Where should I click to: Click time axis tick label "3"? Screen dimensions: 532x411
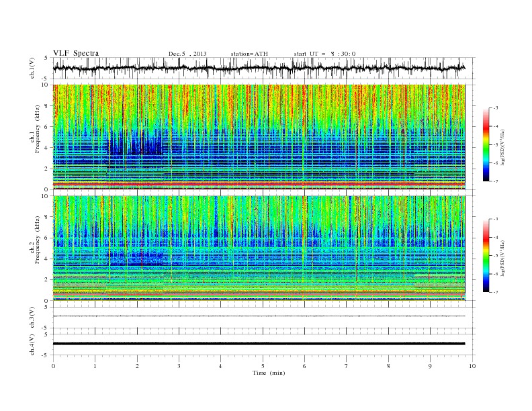pyautogui.click(x=179, y=366)
